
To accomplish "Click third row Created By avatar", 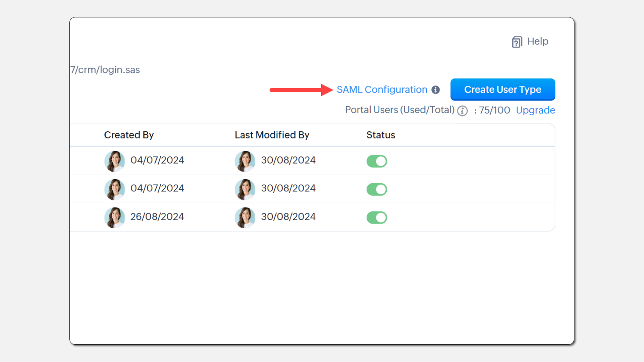I will click(x=115, y=217).
